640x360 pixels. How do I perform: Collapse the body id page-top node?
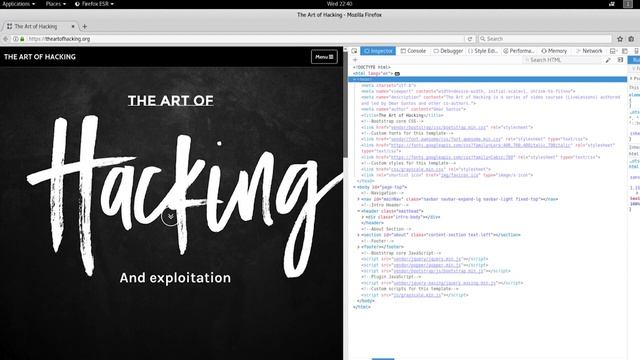click(x=355, y=187)
